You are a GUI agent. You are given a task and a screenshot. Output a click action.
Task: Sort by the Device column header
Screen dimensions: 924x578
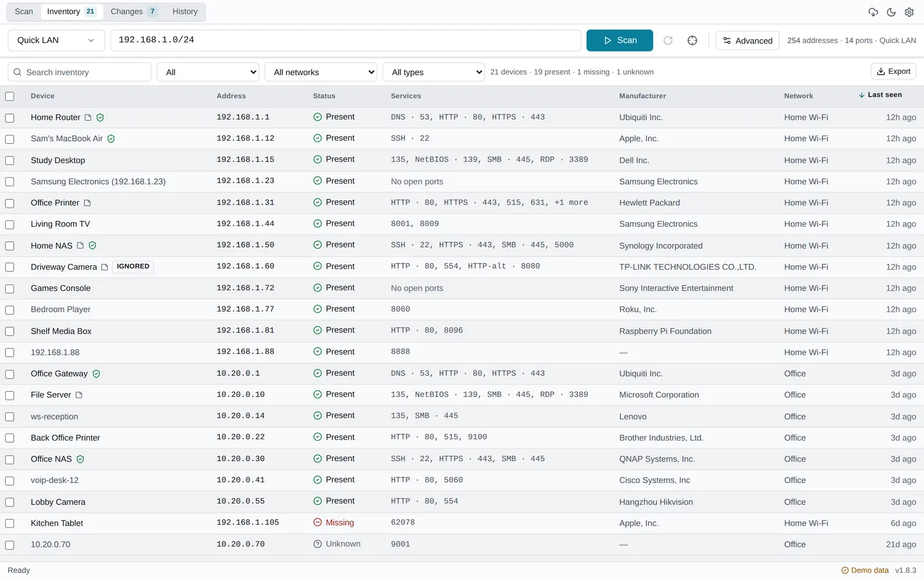point(42,96)
